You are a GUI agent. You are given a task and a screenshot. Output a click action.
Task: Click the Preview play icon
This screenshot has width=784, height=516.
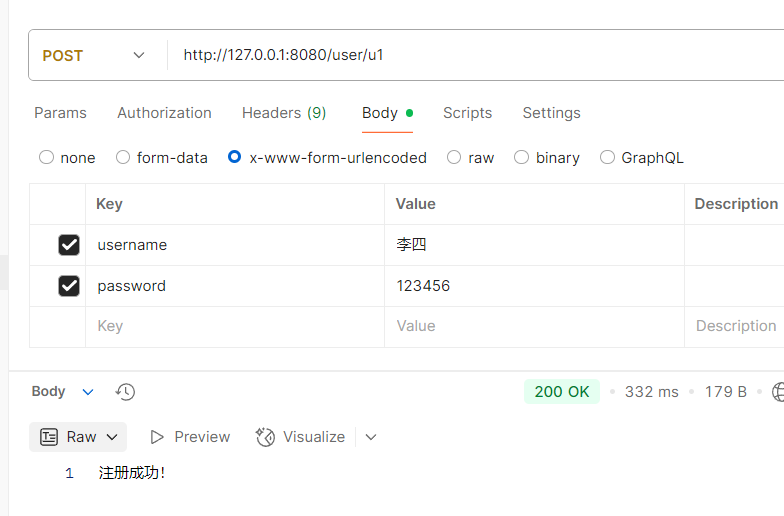coord(157,437)
